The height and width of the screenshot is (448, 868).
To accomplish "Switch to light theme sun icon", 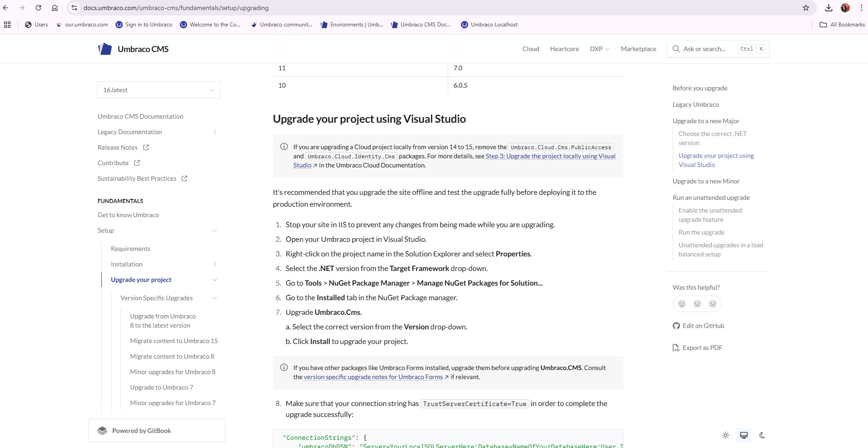I will click(x=726, y=435).
